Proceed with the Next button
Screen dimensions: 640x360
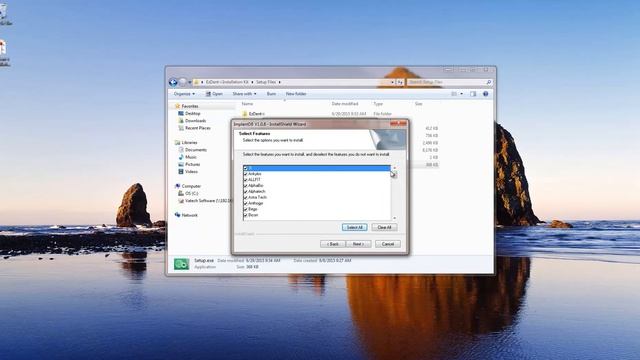point(358,244)
